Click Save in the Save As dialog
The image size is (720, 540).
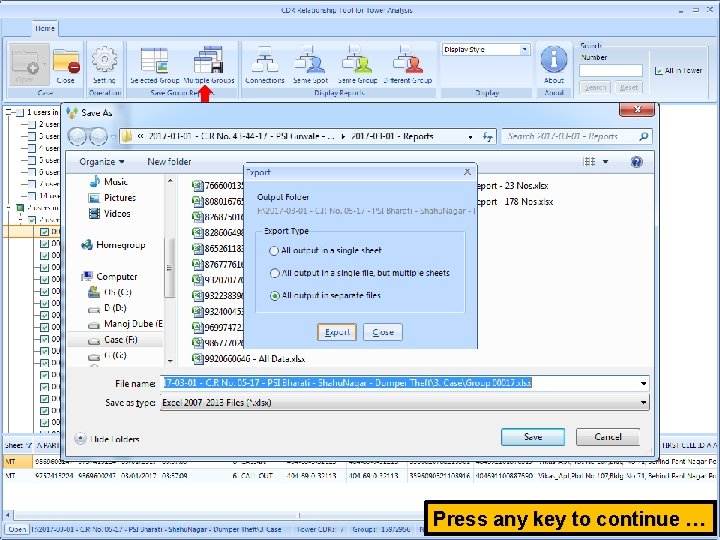(533, 437)
